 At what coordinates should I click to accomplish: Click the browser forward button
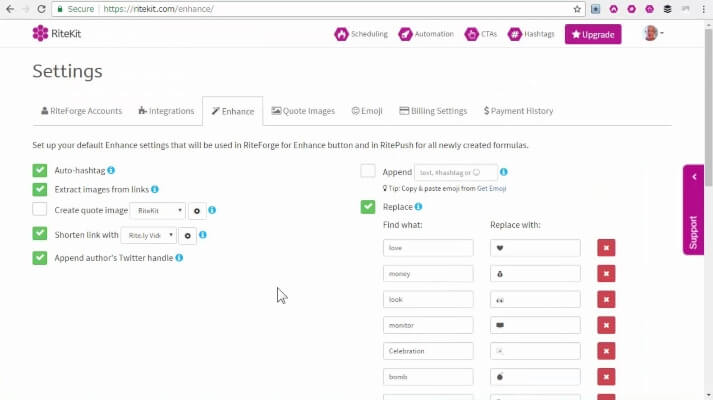(x=25, y=9)
